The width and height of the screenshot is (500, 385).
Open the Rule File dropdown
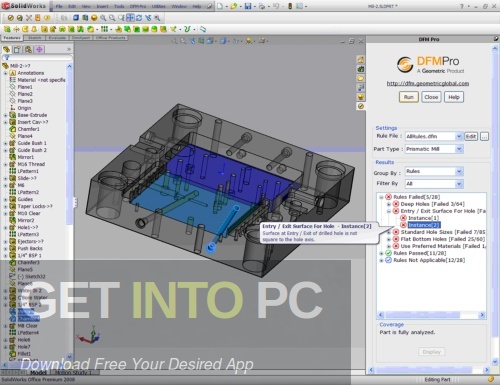(x=459, y=136)
